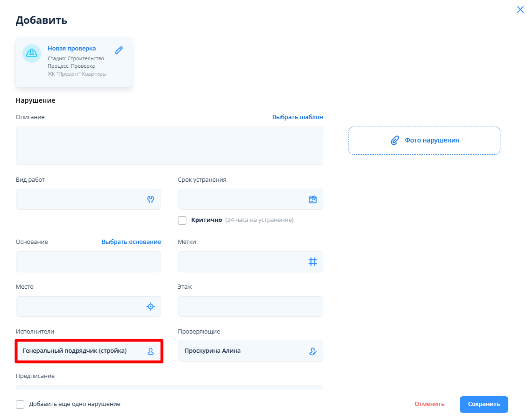Enable the Критично checkbox
Image resolution: width=527 pixels, height=420 pixels.
(x=182, y=220)
